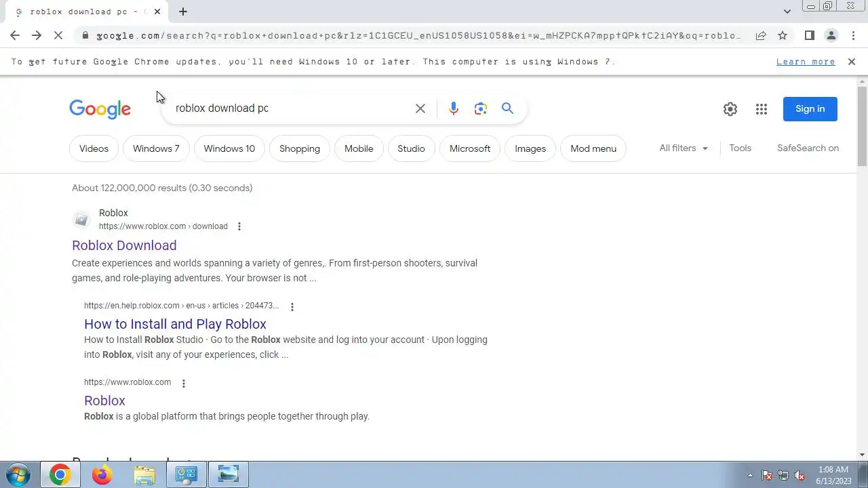Click the share page icon in address bar
Viewport: 868px width, 488px height.
761,35
